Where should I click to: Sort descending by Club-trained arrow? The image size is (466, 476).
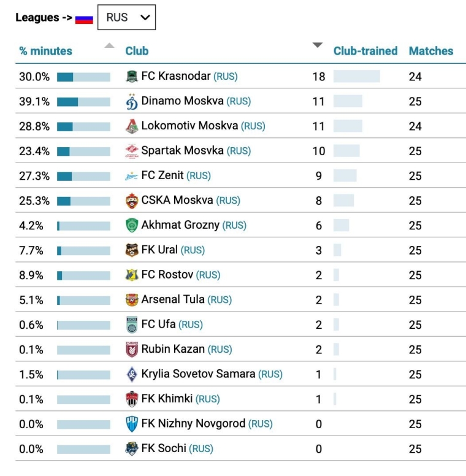point(317,45)
